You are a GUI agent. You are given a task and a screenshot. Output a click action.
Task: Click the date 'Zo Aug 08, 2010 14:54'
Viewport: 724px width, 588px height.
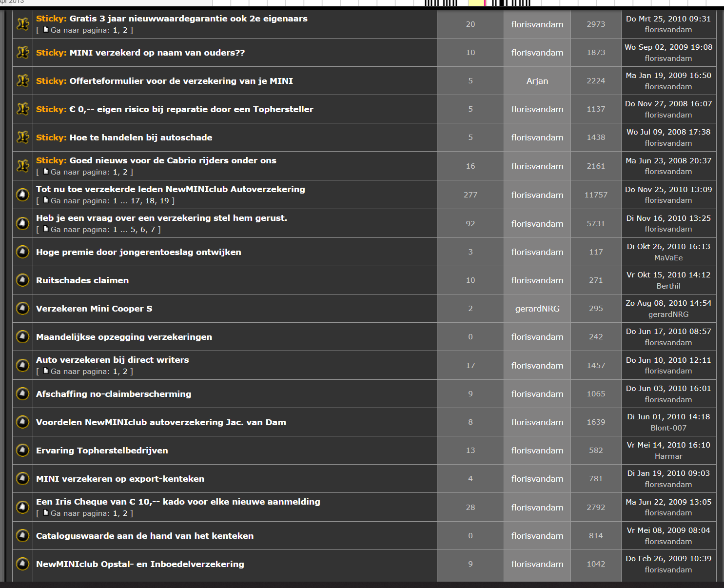pos(668,303)
